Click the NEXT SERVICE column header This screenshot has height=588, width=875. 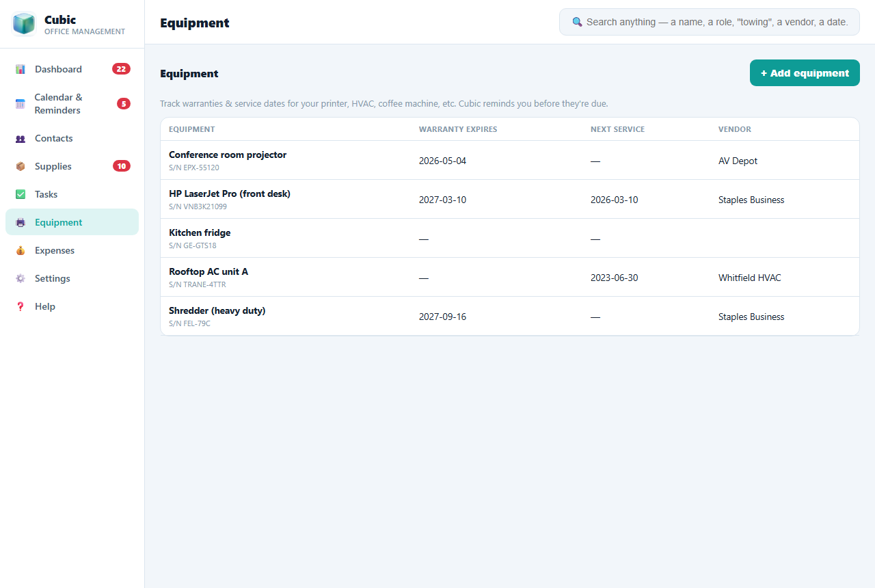click(618, 129)
